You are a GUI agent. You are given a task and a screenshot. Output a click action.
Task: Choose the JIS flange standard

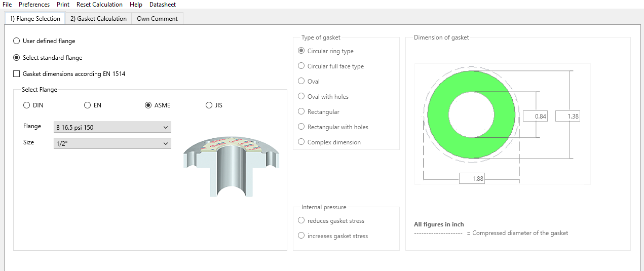coord(209,105)
